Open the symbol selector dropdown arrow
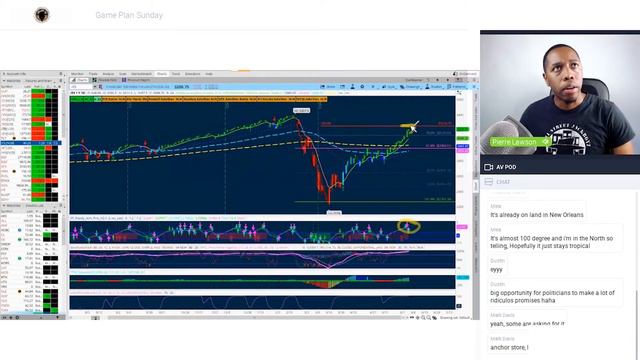This screenshot has width=640, height=360. click(95, 87)
